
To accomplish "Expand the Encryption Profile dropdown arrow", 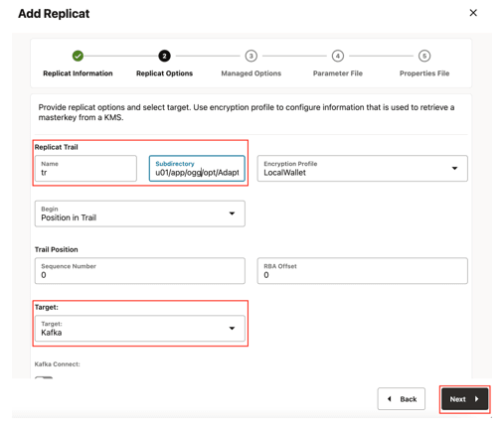I will pos(454,169).
